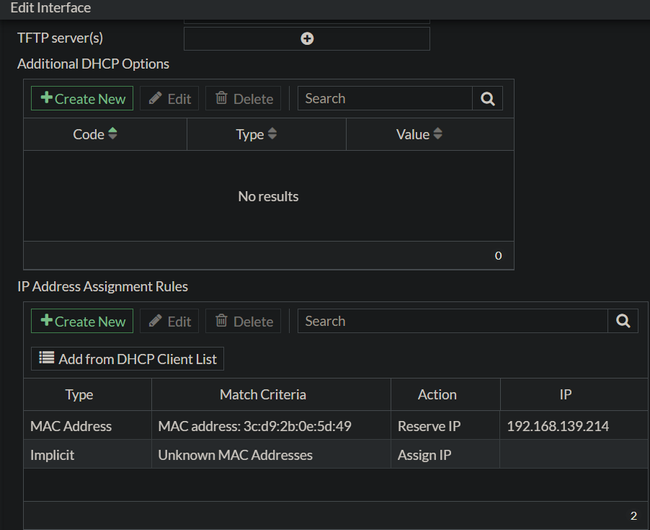The image size is (650, 530).
Task: Click reserved IP 192.168.139.214 cell
Action: 558,426
